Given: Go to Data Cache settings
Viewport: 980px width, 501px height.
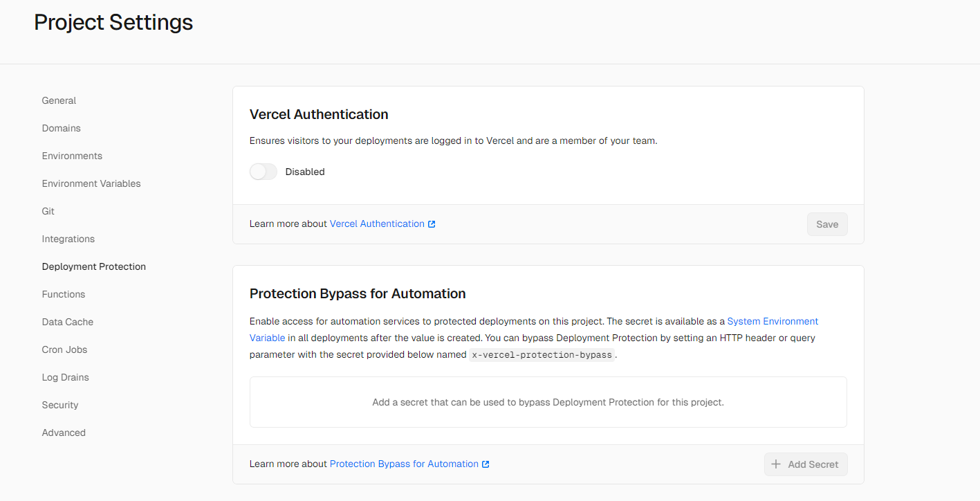Looking at the screenshot, I should pyautogui.click(x=68, y=322).
